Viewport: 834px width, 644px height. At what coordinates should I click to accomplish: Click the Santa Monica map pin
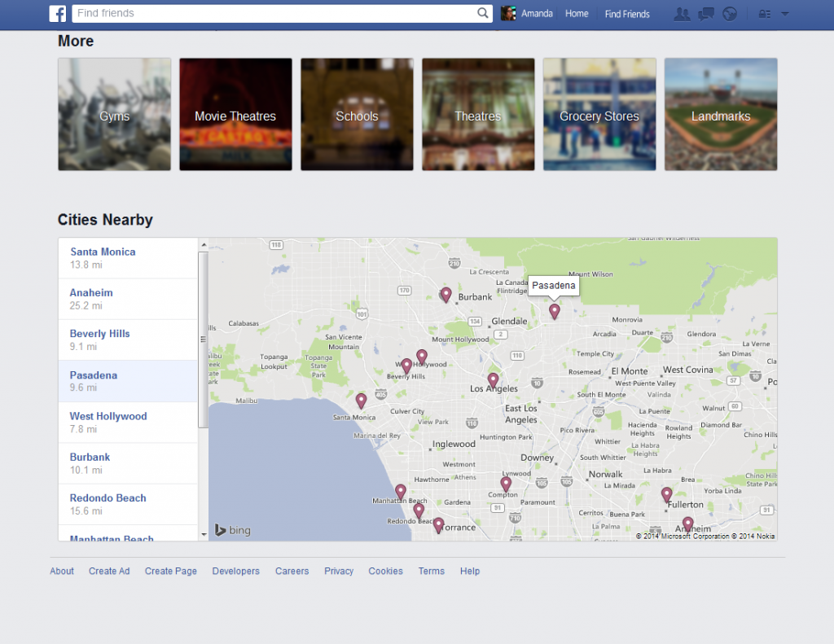361,401
